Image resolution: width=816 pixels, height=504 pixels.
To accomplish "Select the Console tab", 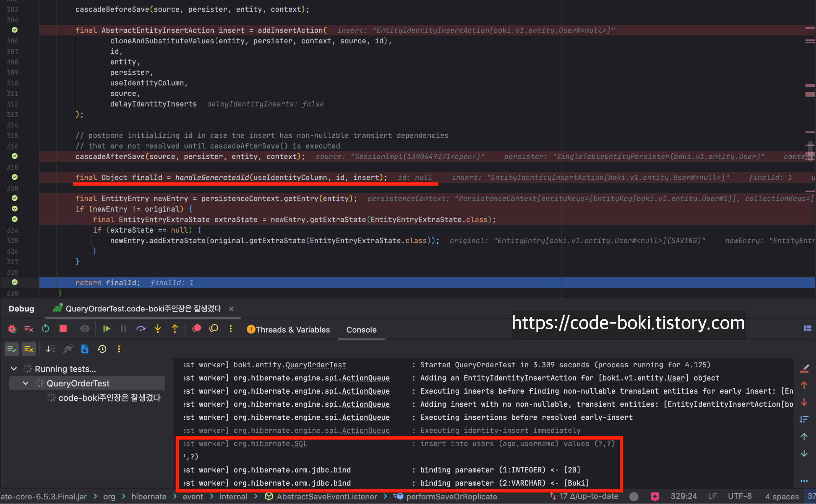I will point(361,330).
